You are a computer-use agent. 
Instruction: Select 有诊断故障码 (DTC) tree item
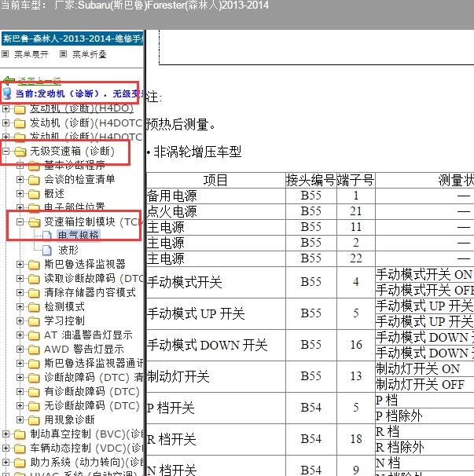tap(92, 392)
